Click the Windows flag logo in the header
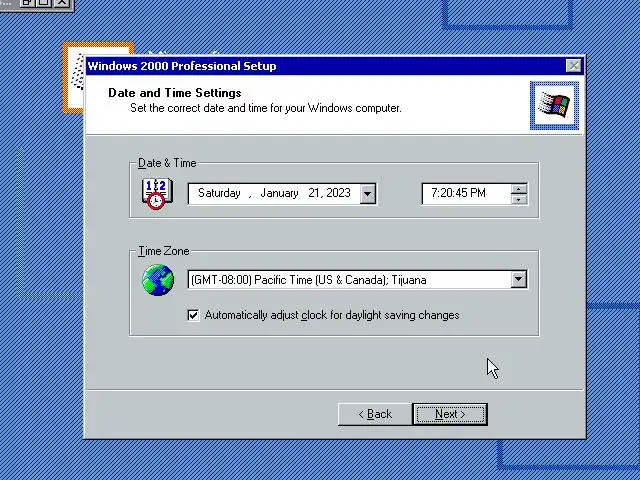The image size is (640, 480). click(x=554, y=105)
